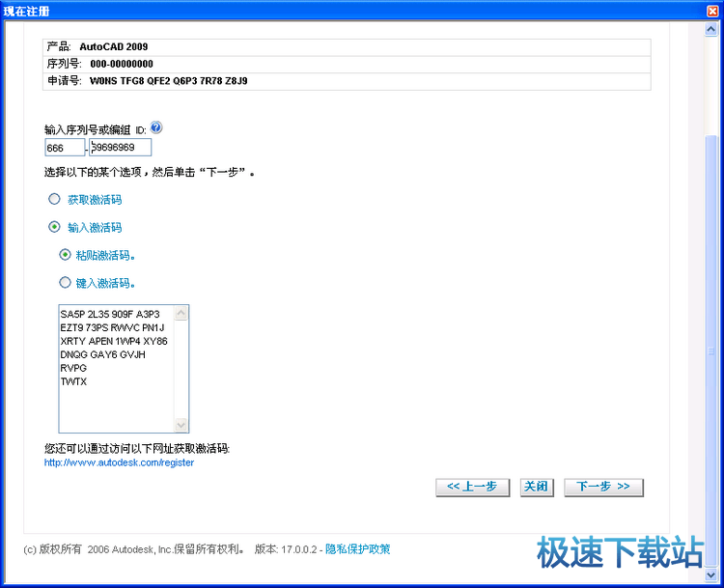Click the serial number prefix field containing 666
This screenshot has height=588, width=724.
(65, 148)
